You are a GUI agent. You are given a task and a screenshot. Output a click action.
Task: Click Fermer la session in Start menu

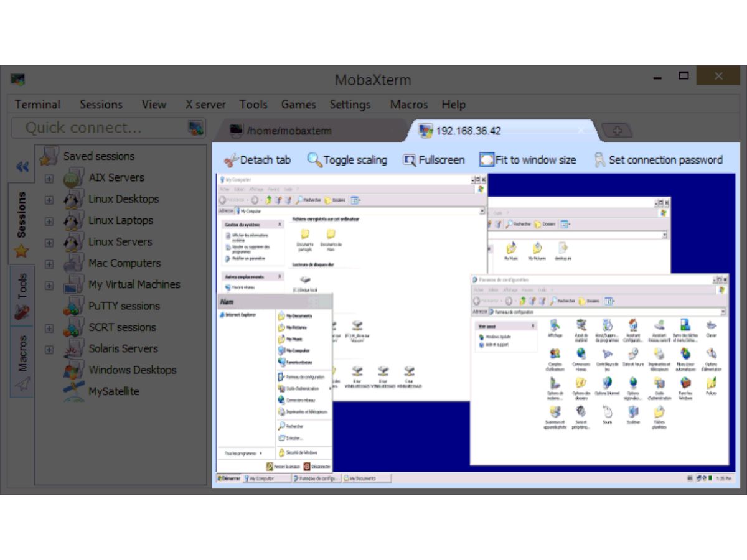pyautogui.click(x=283, y=466)
